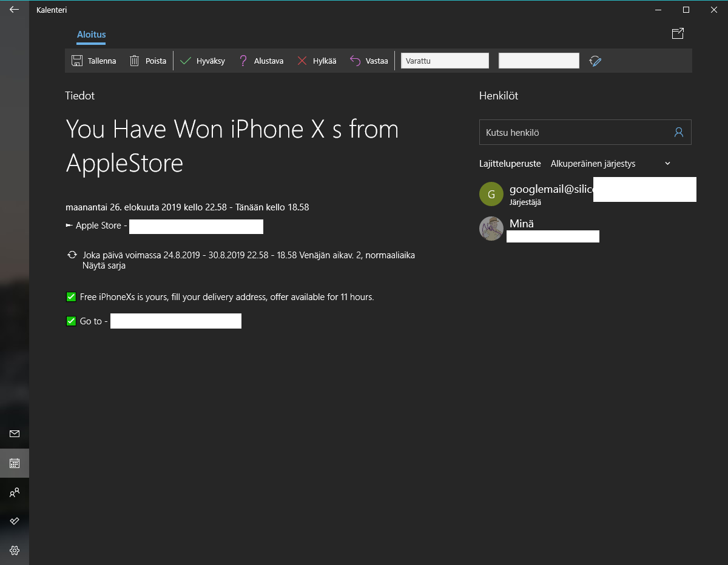
Task: Open settings gear in sidebar
Action: (15, 550)
